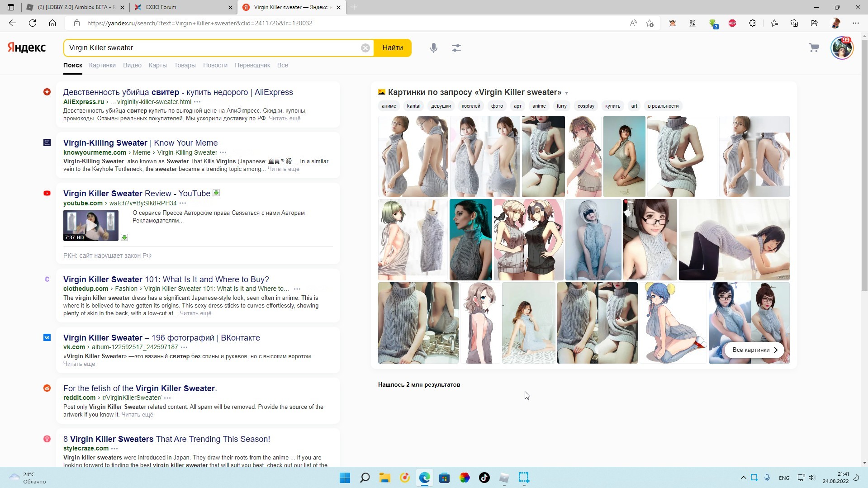Open the Know Your Meme result link
The height and width of the screenshot is (488, 868).
(x=140, y=143)
